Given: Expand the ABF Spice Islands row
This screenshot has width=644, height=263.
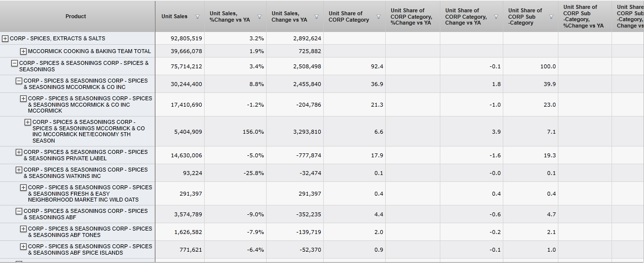Looking at the screenshot, I should [24, 247].
